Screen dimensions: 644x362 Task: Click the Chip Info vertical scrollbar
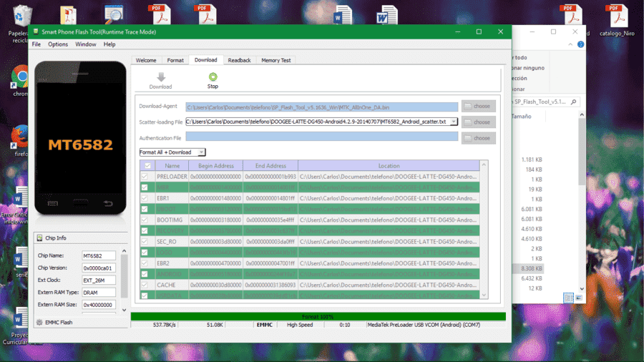(124, 276)
